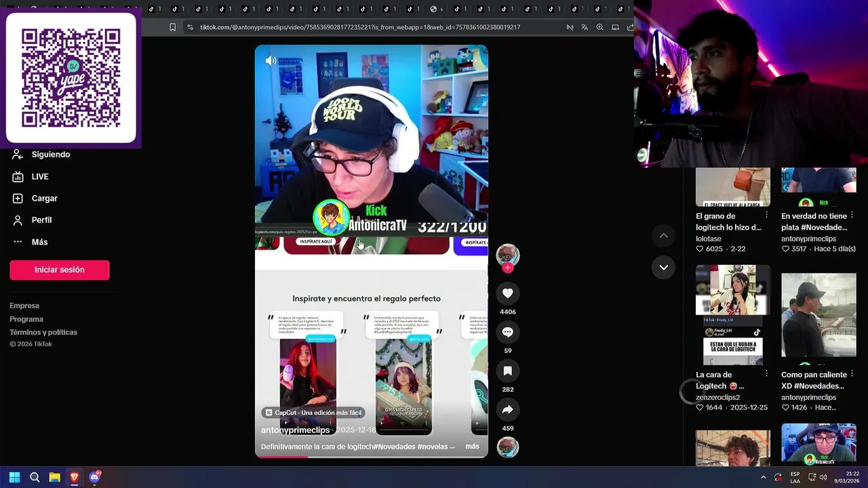Open Empresa footer link
Screen dimensions: 868x488
point(24,306)
